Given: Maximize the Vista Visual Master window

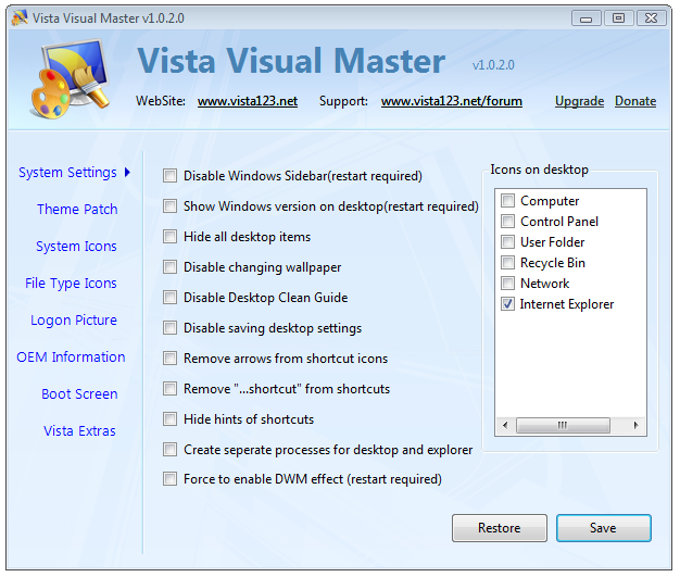Looking at the screenshot, I should coord(619,18).
